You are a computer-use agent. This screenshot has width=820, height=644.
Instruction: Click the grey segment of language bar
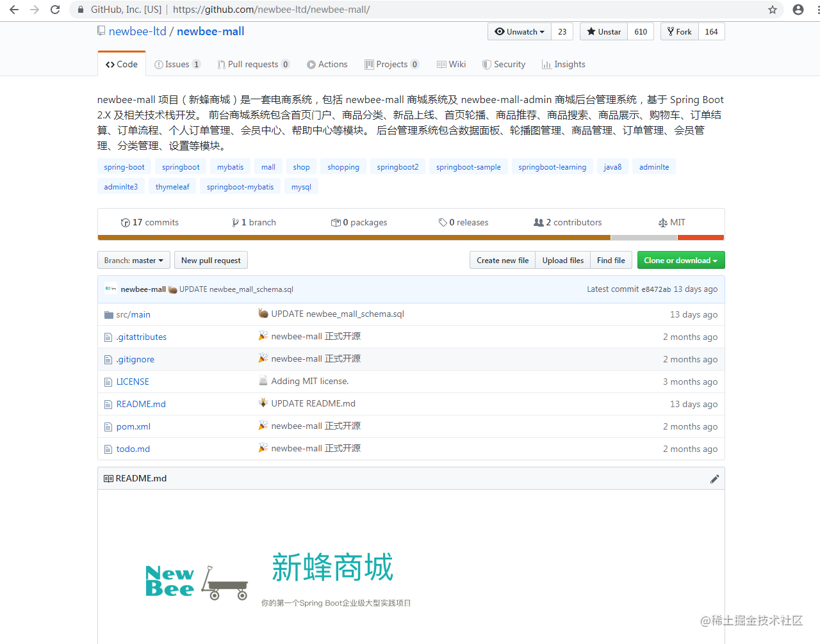click(644, 237)
